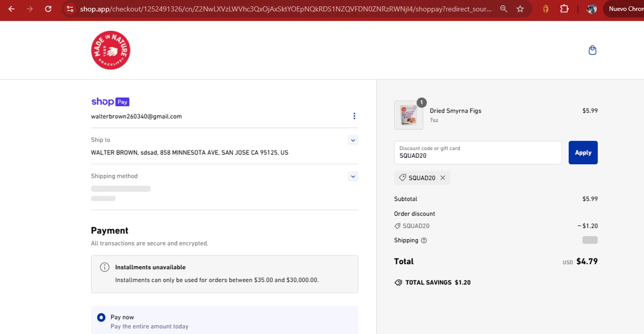Viewport: 644px width, 334px height.
Task: Click the Installments unavailable info icon
Action: (x=104, y=267)
